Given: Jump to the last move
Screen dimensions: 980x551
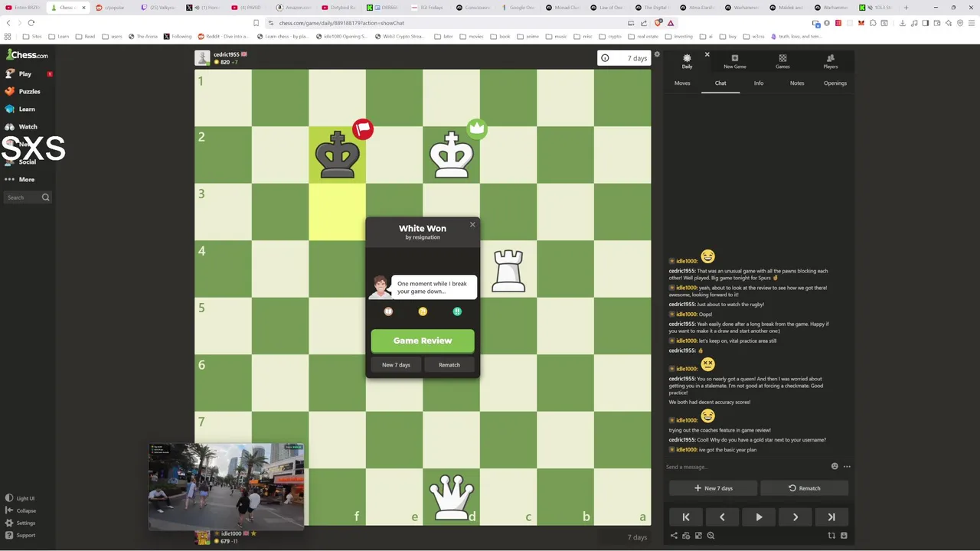Looking at the screenshot, I should point(831,517).
